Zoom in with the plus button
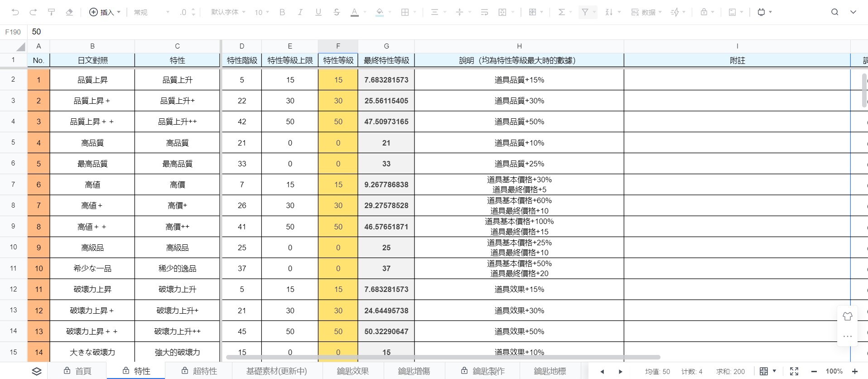Viewport: 868px width, 379px height. pyautogui.click(x=855, y=371)
